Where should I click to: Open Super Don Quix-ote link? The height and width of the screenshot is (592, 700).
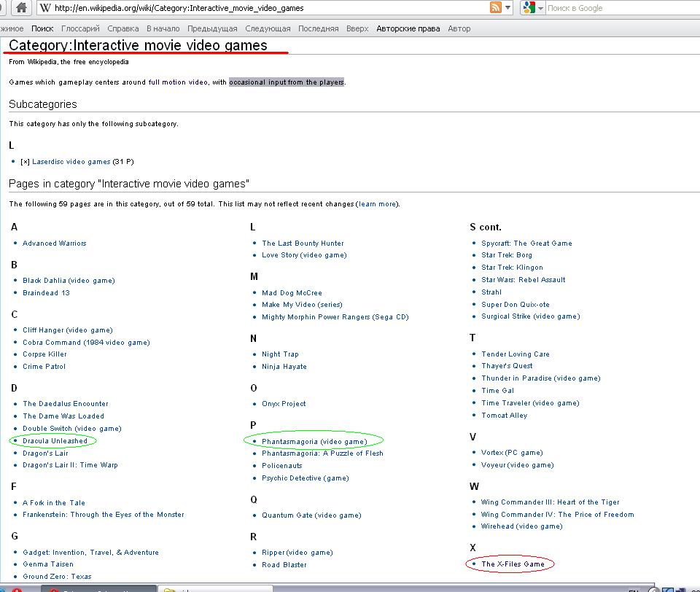tap(516, 305)
